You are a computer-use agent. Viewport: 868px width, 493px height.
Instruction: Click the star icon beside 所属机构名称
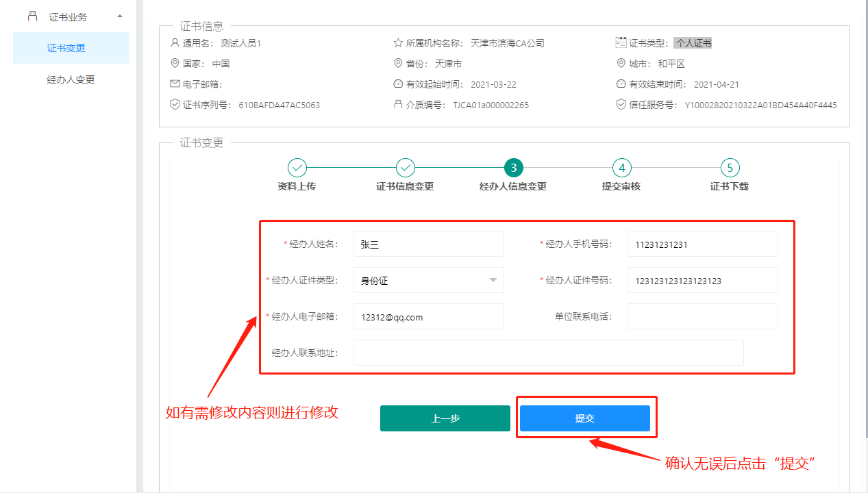pyautogui.click(x=398, y=42)
